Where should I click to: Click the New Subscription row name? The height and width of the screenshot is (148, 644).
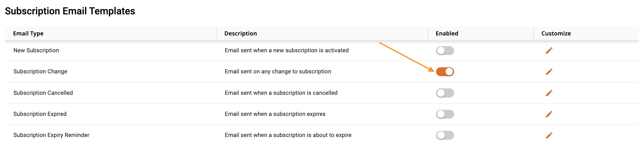pyautogui.click(x=36, y=50)
